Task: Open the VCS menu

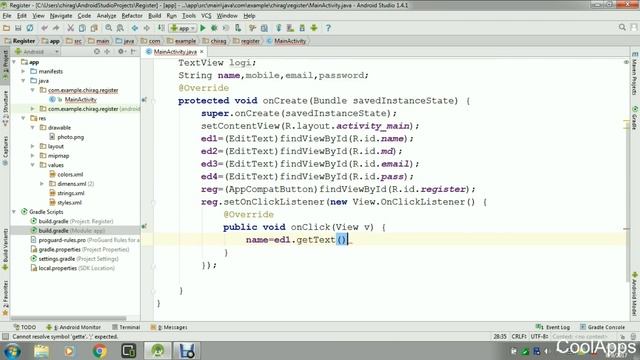Action: click(206, 16)
